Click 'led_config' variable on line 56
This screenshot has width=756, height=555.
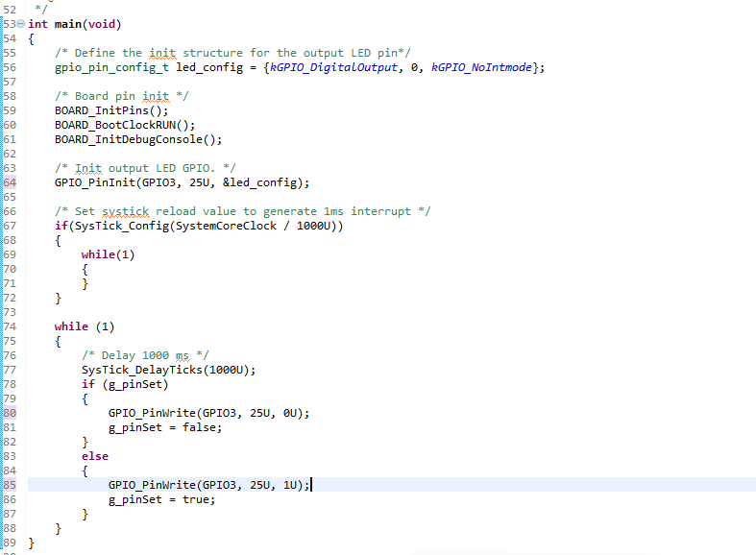tap(209, 67)
